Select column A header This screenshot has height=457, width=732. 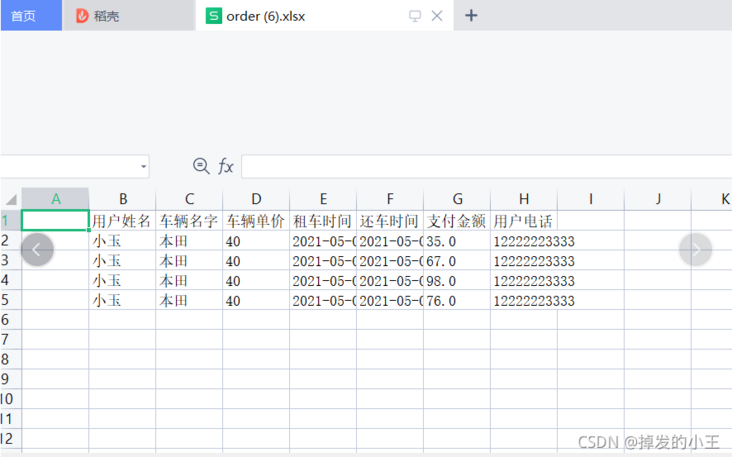click(x=56, y=199)
